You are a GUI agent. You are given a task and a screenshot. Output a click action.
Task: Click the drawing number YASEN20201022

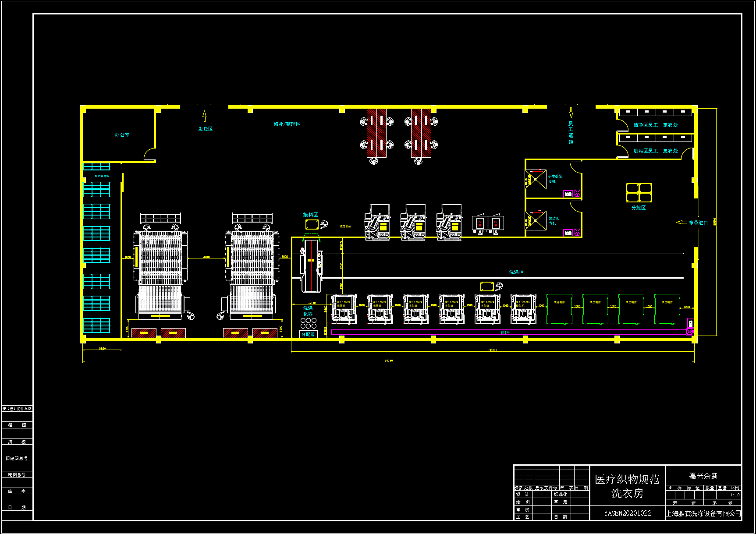point(628,513)
